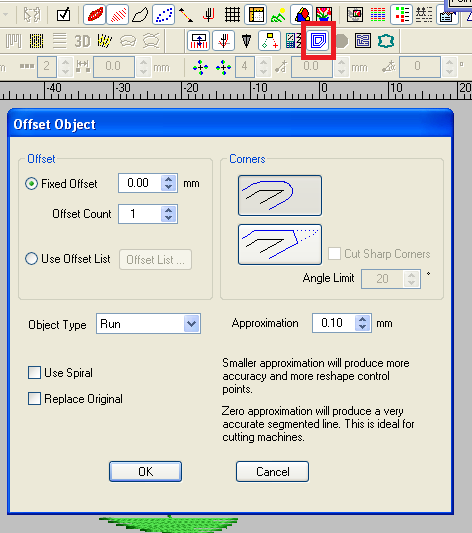The height and width of the screenshot is (533, 472).
Task: Click the blue maze fill icon
Action: pos(363,41)
